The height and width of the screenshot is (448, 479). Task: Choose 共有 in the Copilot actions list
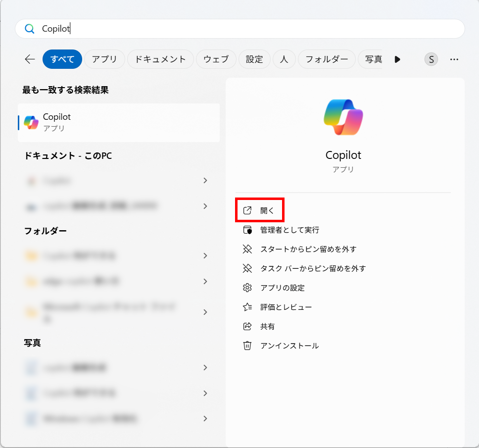point(267,326)
